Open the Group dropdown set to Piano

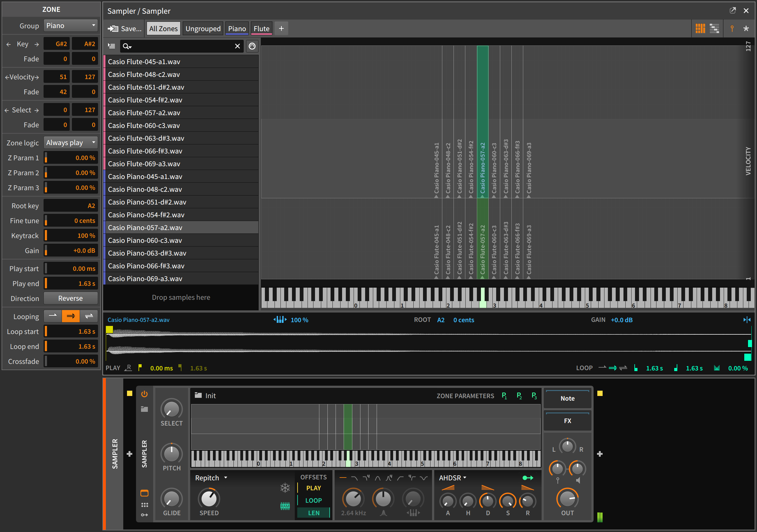click(x=71, y=26)
